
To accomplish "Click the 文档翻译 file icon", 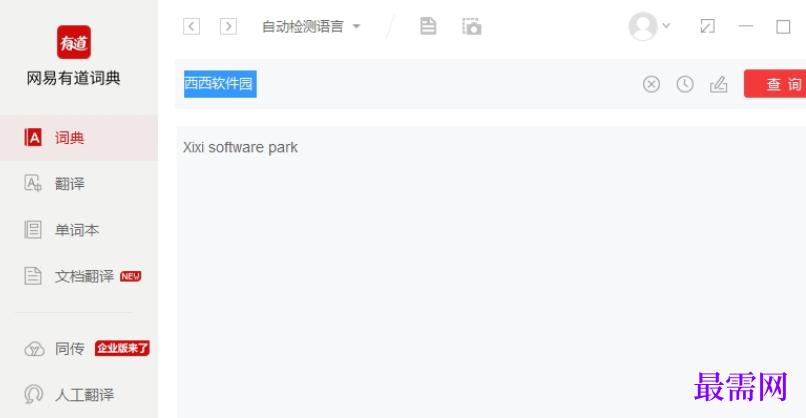I will [33, 276].
